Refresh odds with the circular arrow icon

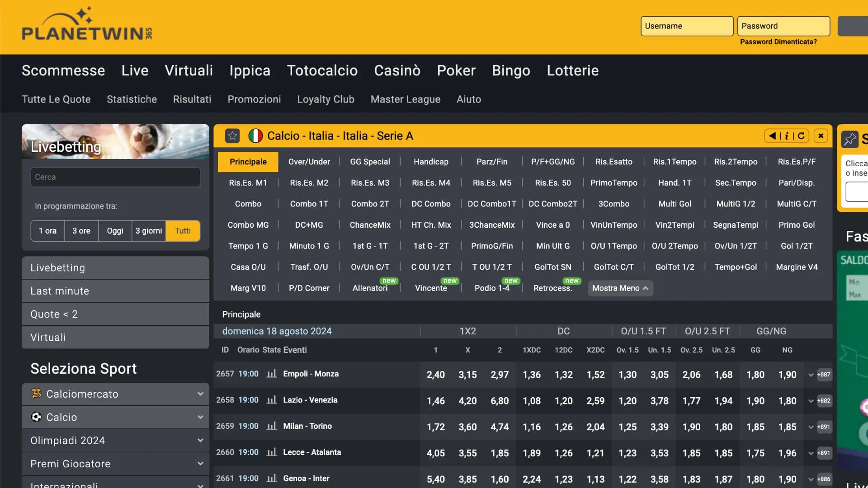coord(800,136)
